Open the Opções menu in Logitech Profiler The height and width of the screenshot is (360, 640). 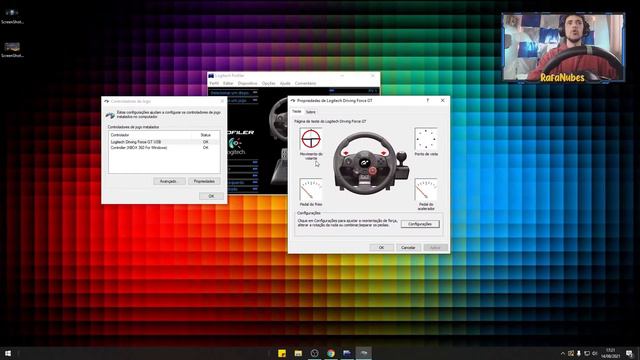(x=269, y=83)
